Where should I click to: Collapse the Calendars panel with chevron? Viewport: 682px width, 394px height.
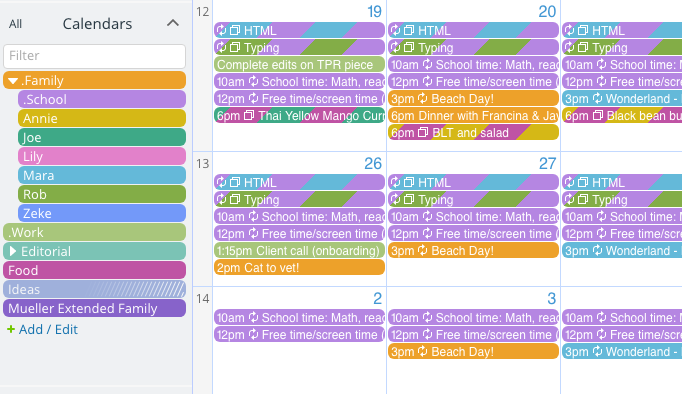173,23
